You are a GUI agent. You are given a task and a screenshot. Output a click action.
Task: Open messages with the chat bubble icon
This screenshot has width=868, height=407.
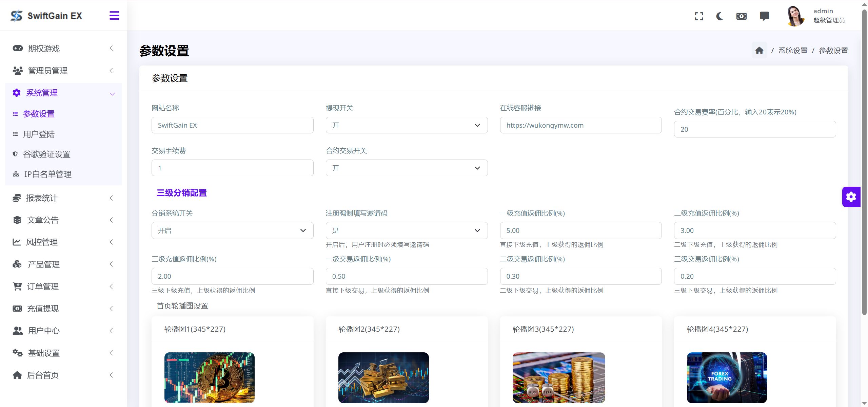(765, 16)
